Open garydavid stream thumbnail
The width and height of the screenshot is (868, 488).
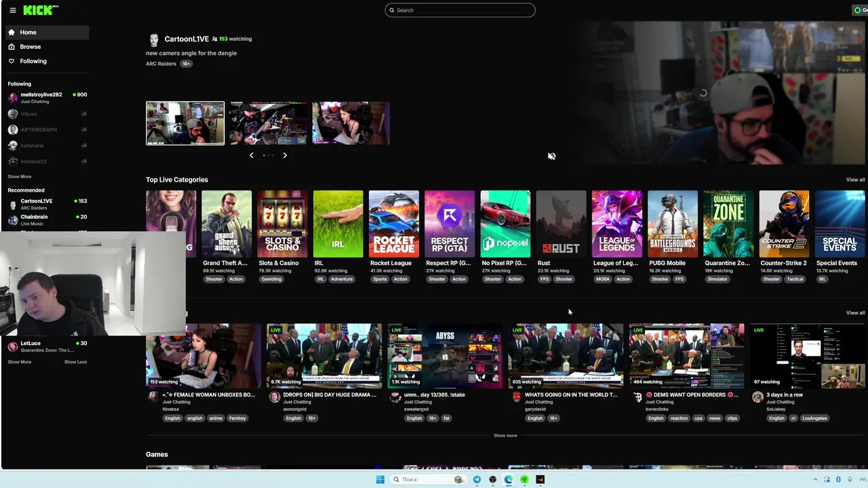pyautogui.click(x=566, y=356)
